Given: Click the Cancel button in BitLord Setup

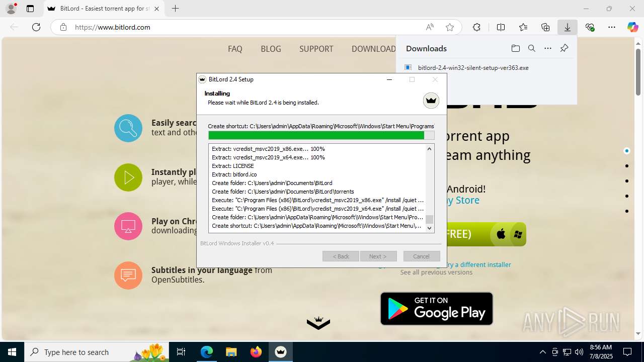Looking at the screenshot, I should pyautogui.click(x=422, y=256).
